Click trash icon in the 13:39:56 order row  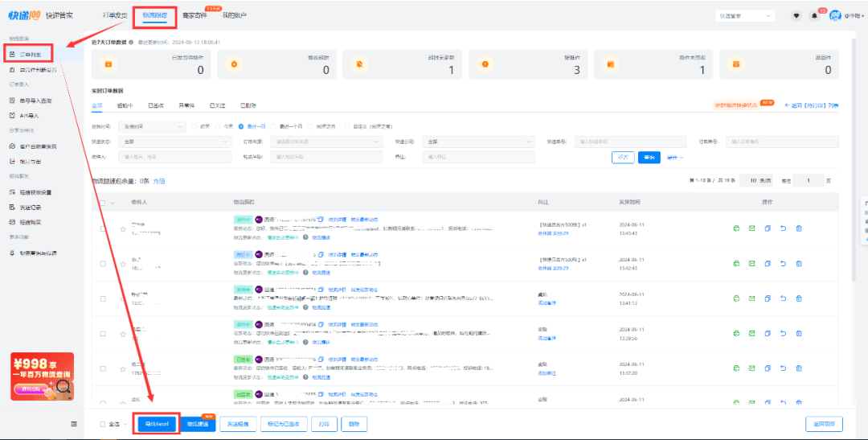click(799, 334)
